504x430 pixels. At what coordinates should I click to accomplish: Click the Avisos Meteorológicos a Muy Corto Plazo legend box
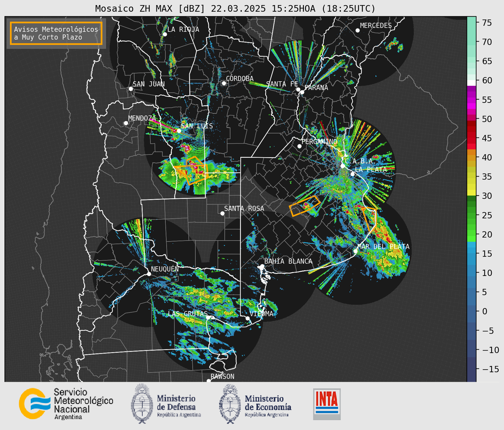[56, 33]
